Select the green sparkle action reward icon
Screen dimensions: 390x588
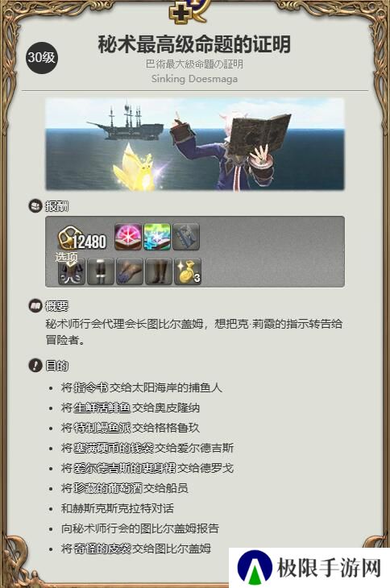157,237
